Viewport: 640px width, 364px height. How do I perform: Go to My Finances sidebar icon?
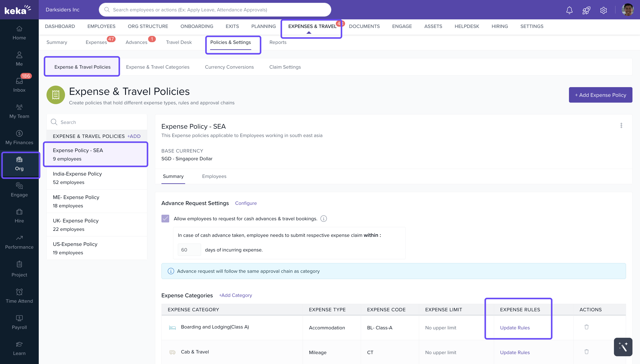19,137
